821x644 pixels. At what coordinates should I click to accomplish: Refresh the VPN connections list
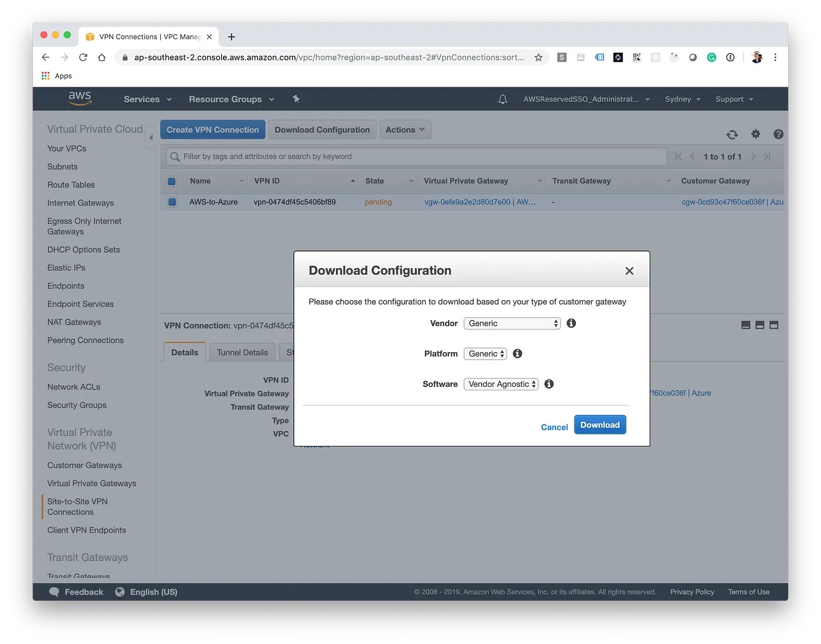point(732,134)
